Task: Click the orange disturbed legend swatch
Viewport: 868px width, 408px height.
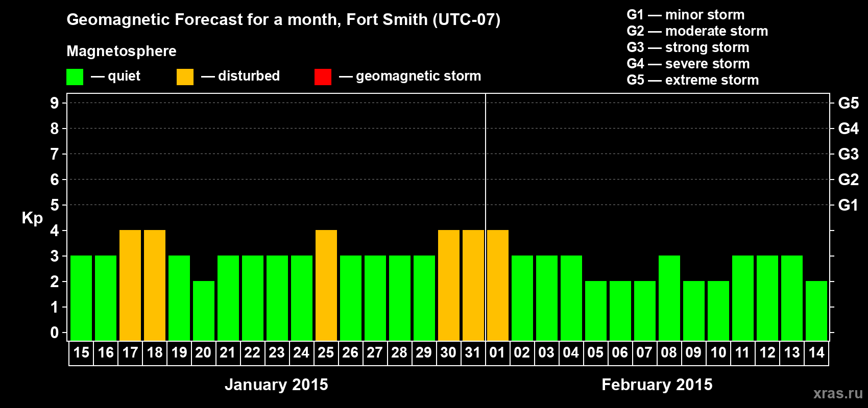Action: point(185,77)
